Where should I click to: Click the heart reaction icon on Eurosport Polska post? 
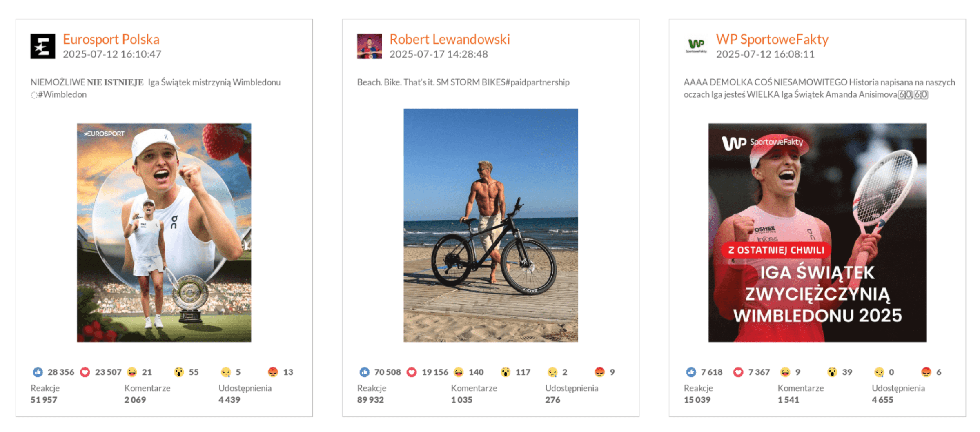85,372
